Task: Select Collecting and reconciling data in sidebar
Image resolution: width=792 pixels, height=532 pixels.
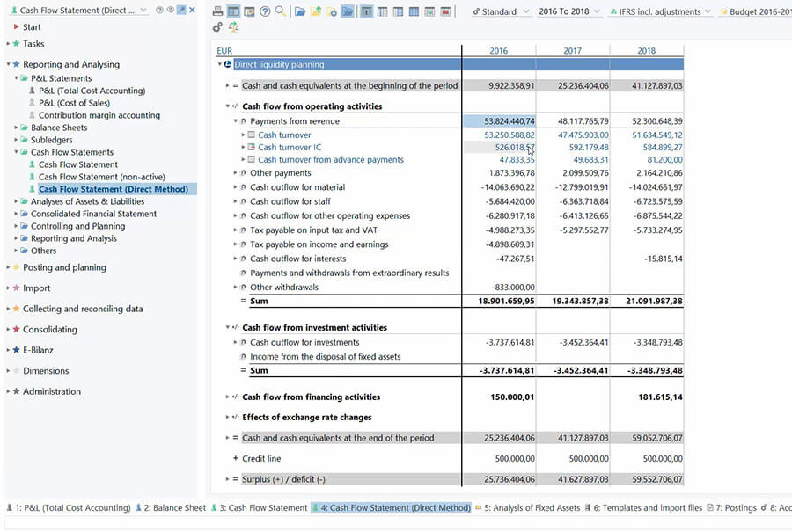Action: (x=83, y=309)
